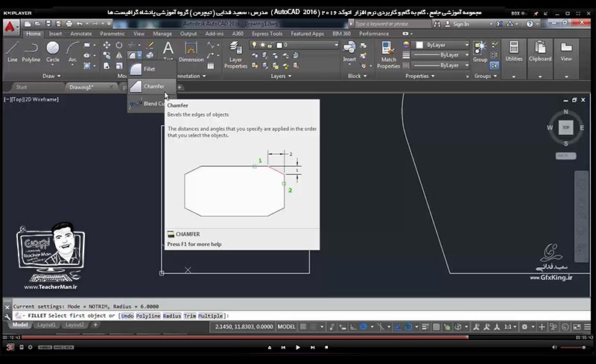Click the Sign In button
596x364 pixels.
pyautogui.click(x=457, y=24)
